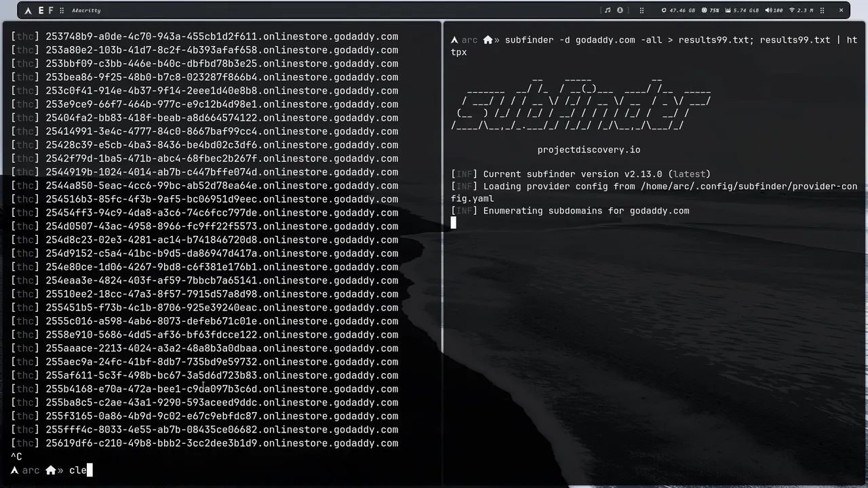Click the Arch logo in top bar
868x488 pixels.
tap(28, 11)
